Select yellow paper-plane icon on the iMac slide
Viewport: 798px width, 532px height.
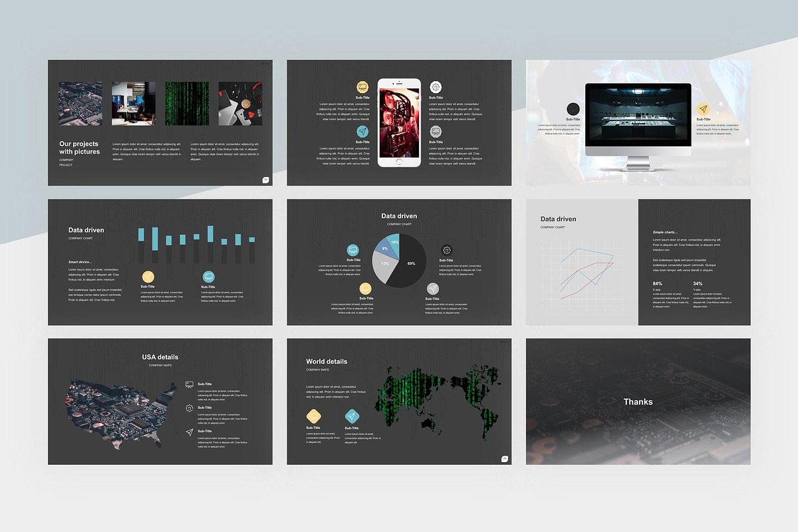pyautogui.click(x=704, y=109)
